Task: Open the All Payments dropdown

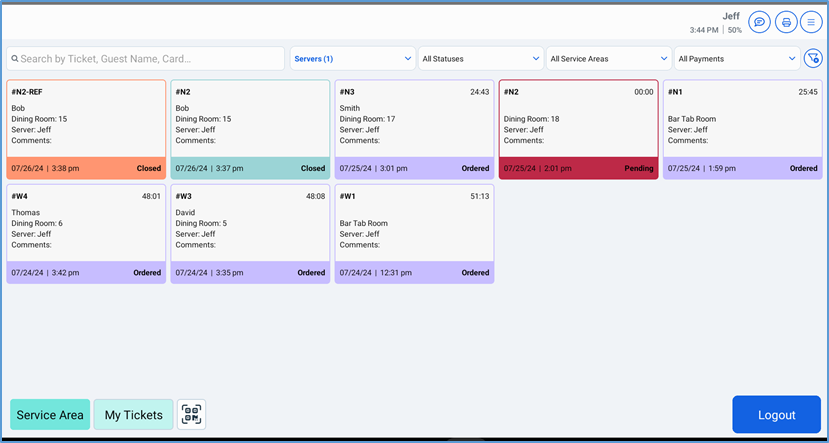Action: coord(736,59)
